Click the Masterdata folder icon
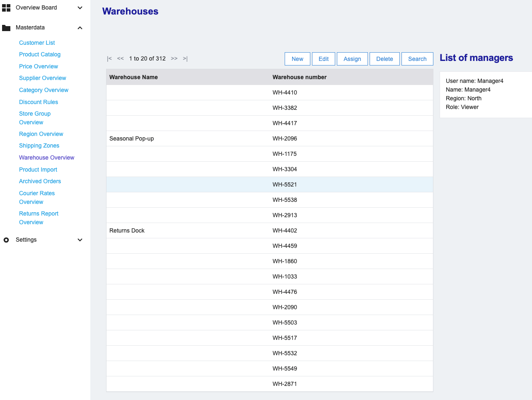Image resolution: width=532 pixels, height=400 pixels. coord(6,28)
